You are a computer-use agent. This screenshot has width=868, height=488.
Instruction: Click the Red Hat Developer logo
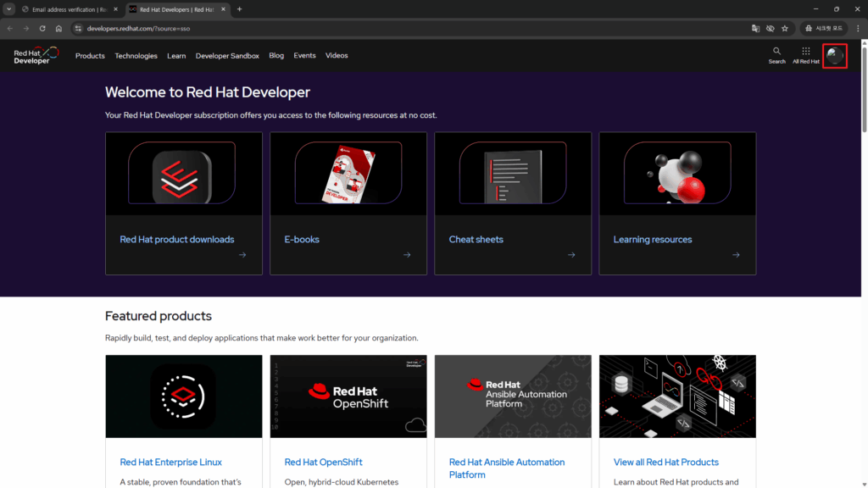pos(36,56)
